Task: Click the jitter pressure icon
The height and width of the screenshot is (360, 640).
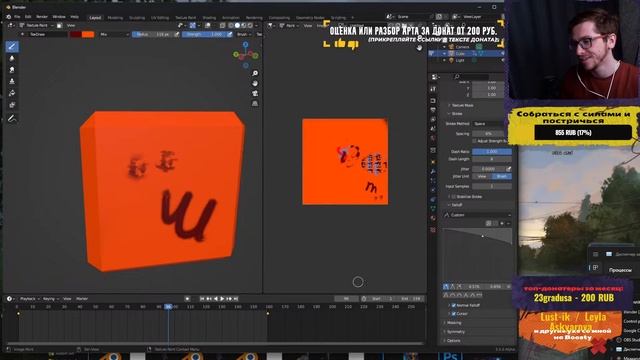Action: coord(509,169)
